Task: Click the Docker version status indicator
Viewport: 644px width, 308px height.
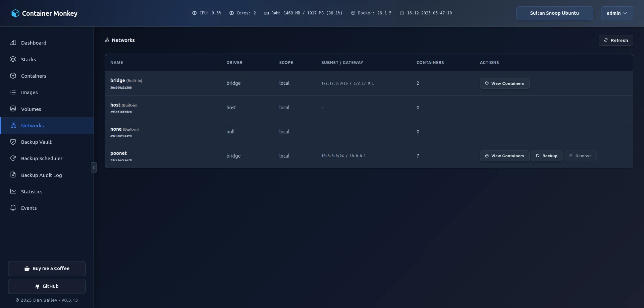Action: (x=371, y=13)
